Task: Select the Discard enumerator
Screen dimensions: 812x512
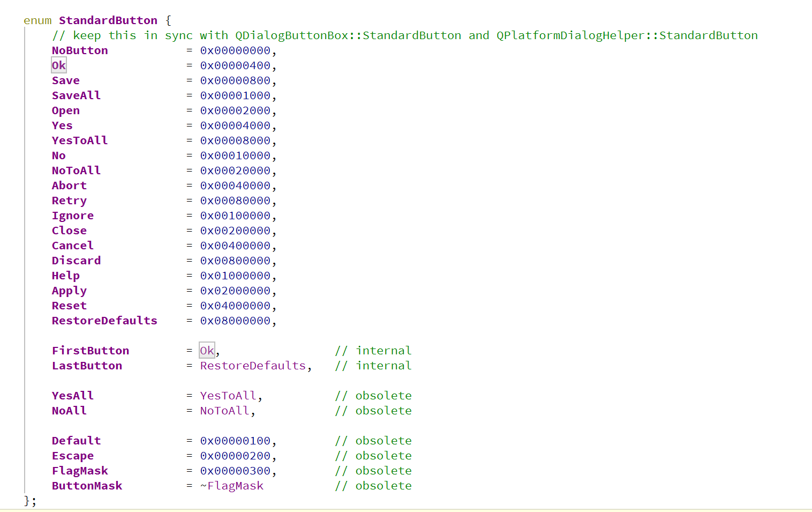Action: pos(76,261)
